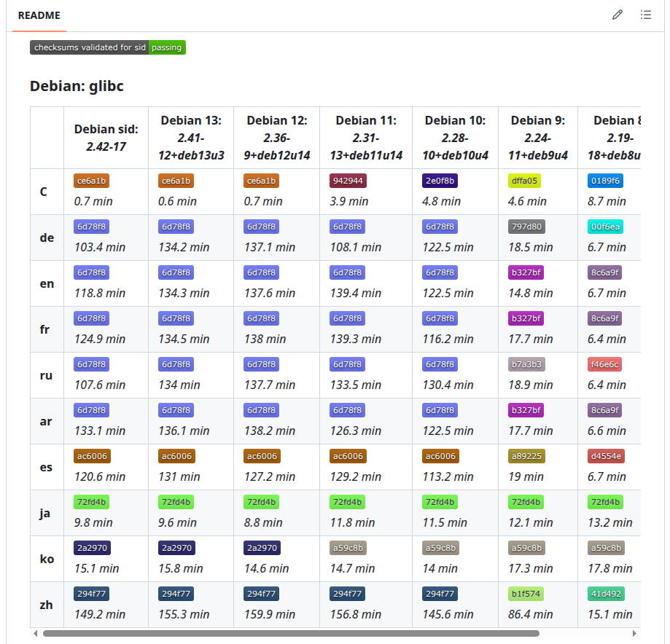670x644 pixels.
Task: Click the 294f77 badge in Debian 12 zh row
Action: 262,594
